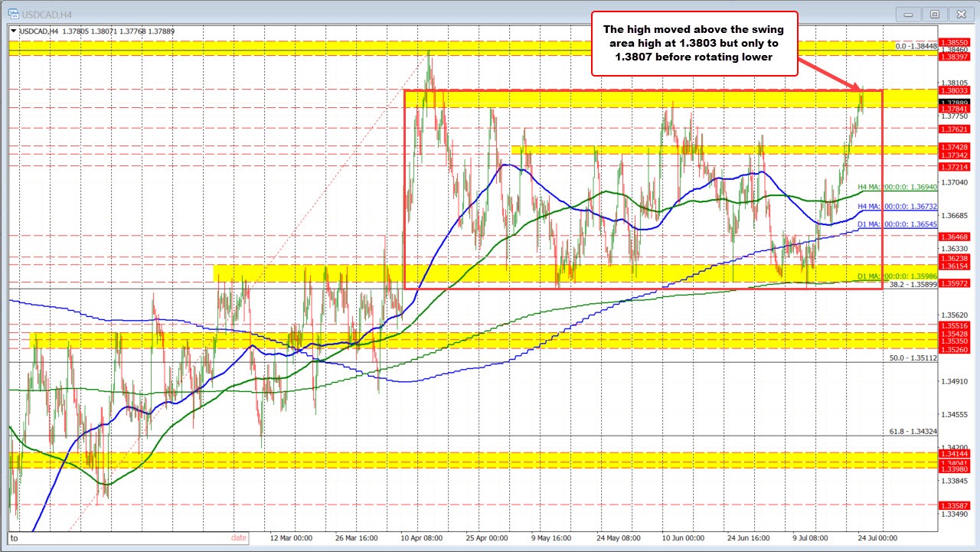Image resolution: width=980 pixels, height=552 pixels.
Task: Click the 50.0 - 1.35112 Fibonacci label
Action: coord(913,358)
